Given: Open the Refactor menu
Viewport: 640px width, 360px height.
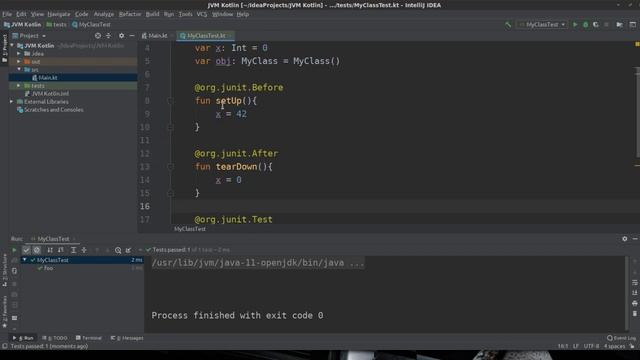Looking at the screenshot, I should pos(130,14).
